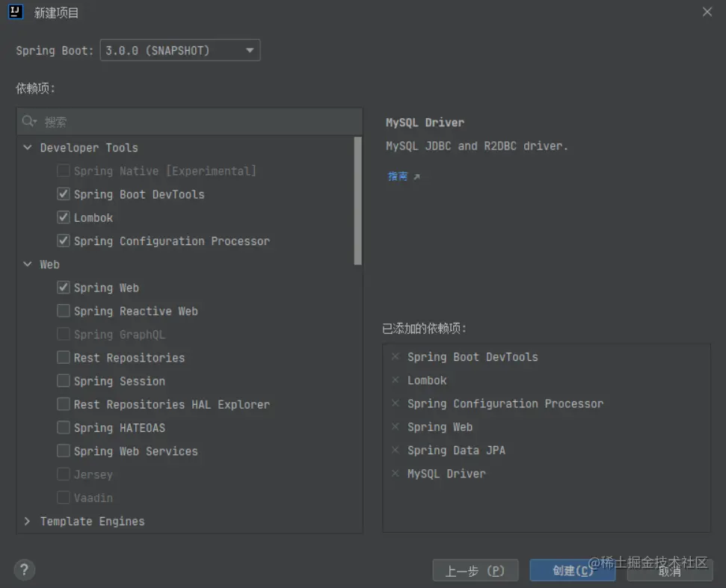
Task: Click the Create (创建) button
Action: [572, 570]
